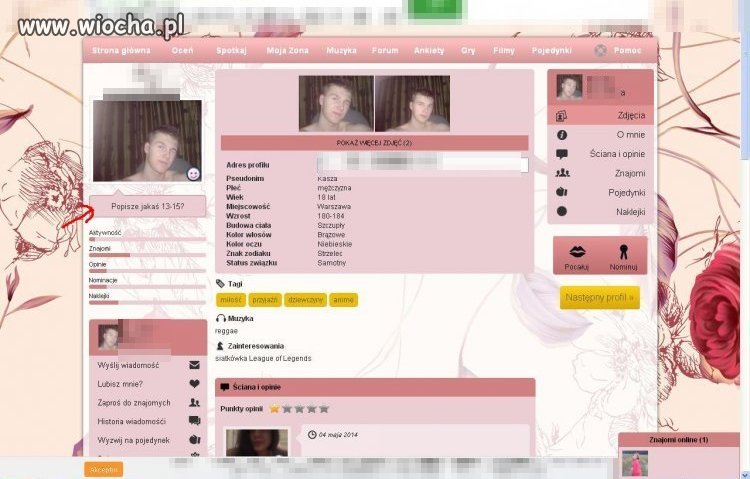Screen dimensions: 750x479
Task: Open the Znajomi online (1) panel header
Action: click(x=679, y=439)
